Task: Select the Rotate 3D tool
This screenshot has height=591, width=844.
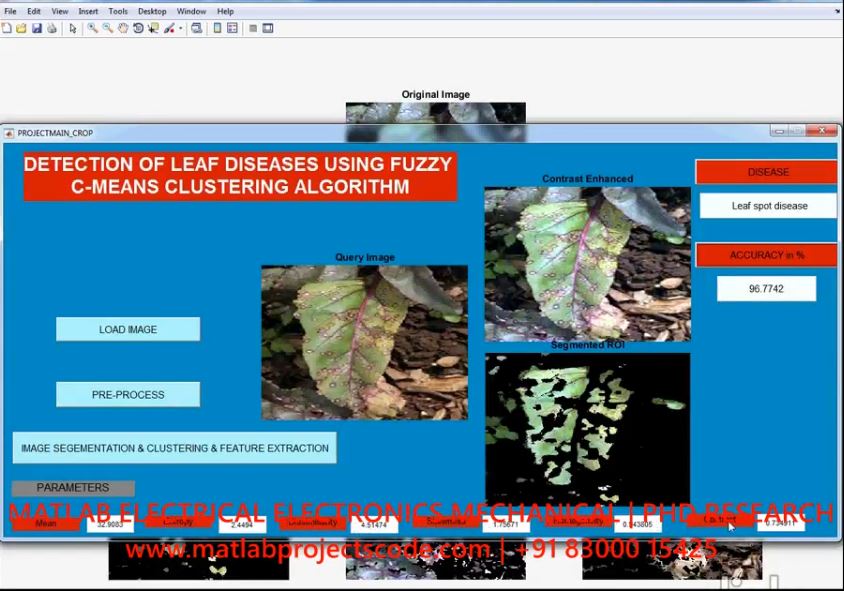Action: (137, 28)
